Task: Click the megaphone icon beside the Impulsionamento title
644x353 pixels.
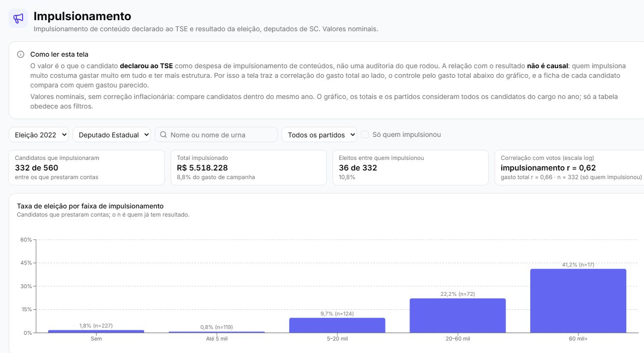Action: pyautogui.click(x=18, y=18)
